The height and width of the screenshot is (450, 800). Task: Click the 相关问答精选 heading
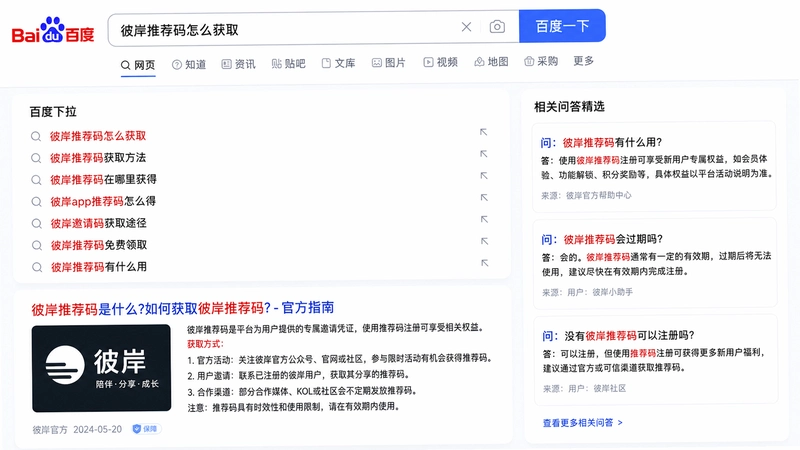tap(569, 107)
